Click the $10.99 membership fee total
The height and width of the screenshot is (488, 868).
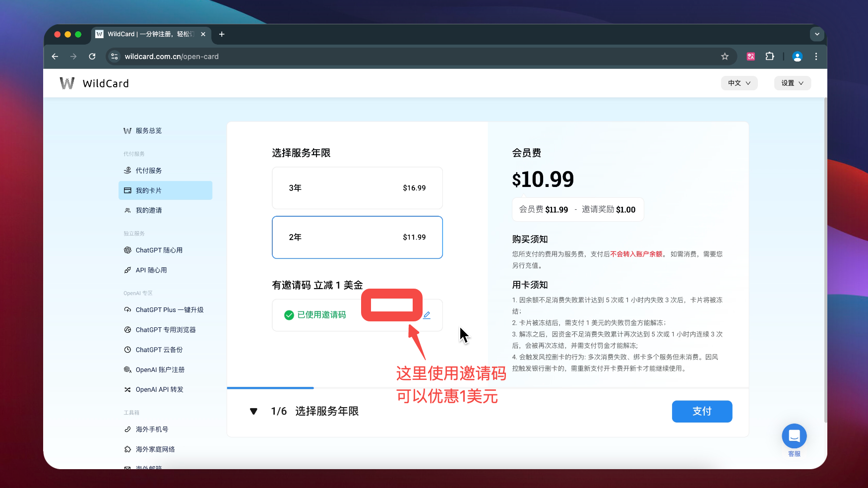pyautogui.click(x=543, y=179)
